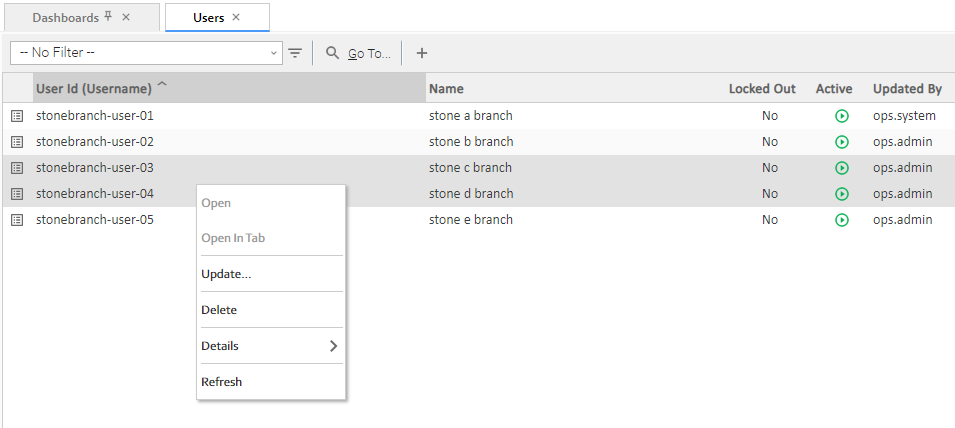Click the Name column header

pos(446,89)
